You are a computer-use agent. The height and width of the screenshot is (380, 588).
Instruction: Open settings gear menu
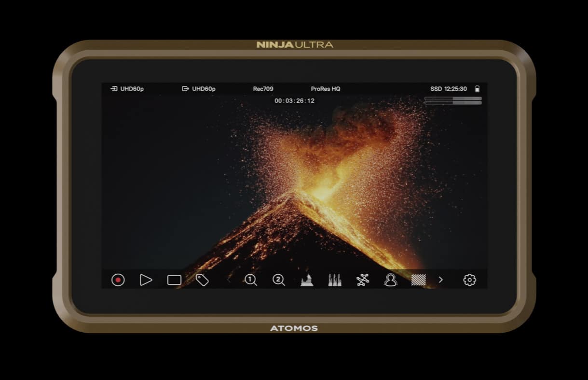(x=469, y=280)
